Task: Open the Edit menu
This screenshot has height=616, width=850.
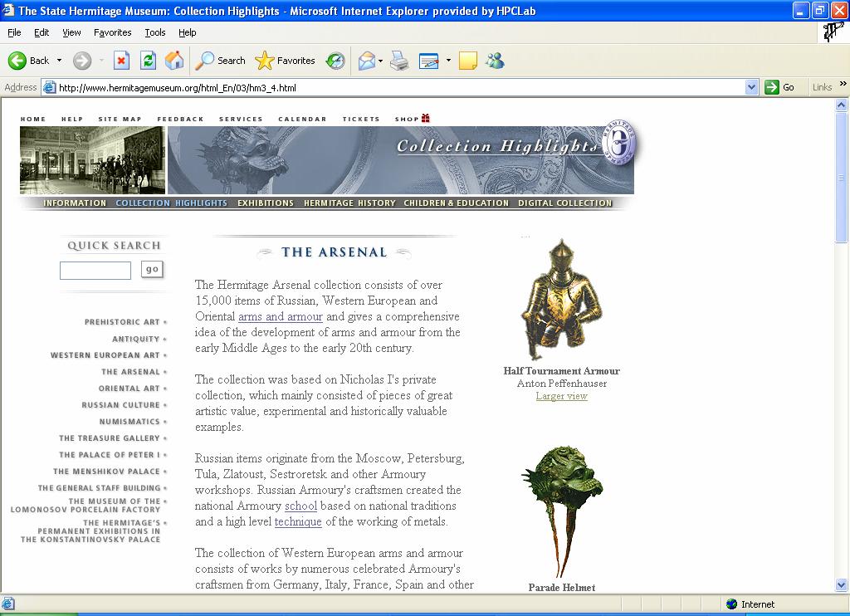Action: point(42,32)
